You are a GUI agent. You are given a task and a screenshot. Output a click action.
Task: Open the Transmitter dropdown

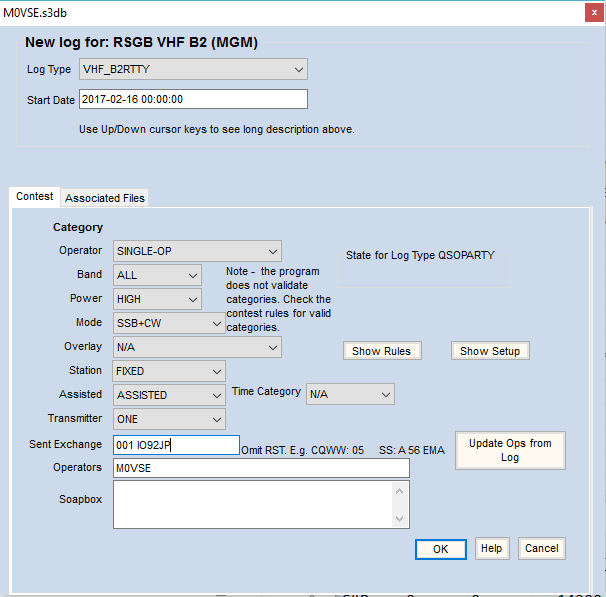coord(169,419)
